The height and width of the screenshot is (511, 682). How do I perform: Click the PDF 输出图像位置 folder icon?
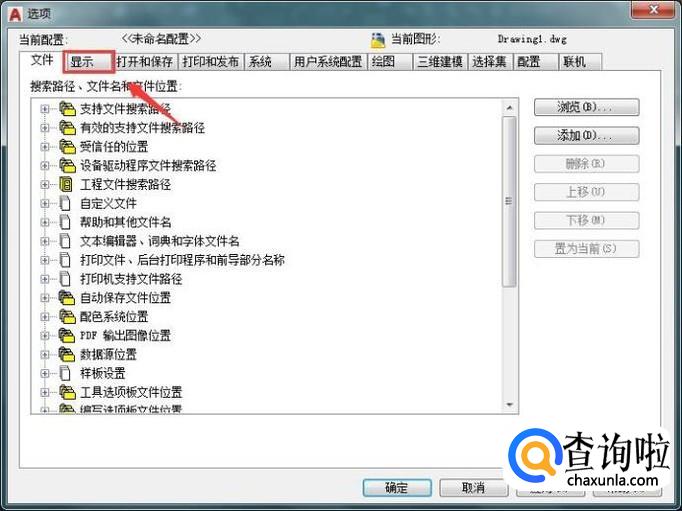[67, 335]
